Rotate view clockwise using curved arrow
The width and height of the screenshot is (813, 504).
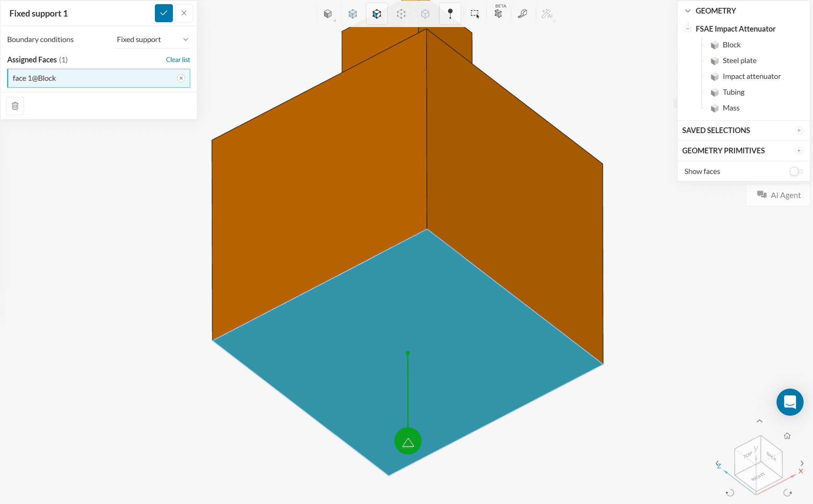click(788, 493)
